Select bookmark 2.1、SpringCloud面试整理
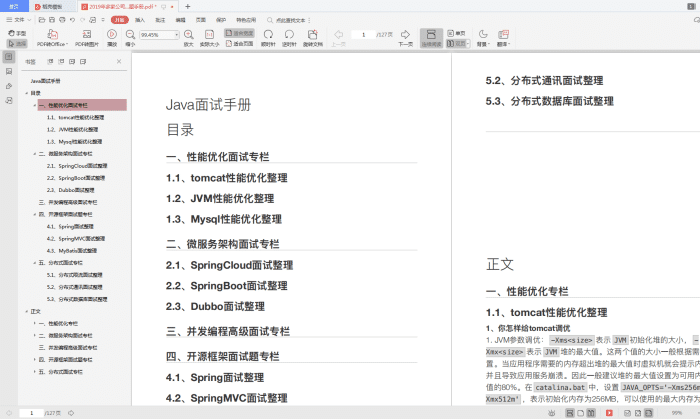This screenshot has height=419, width=700. [77, 166]
